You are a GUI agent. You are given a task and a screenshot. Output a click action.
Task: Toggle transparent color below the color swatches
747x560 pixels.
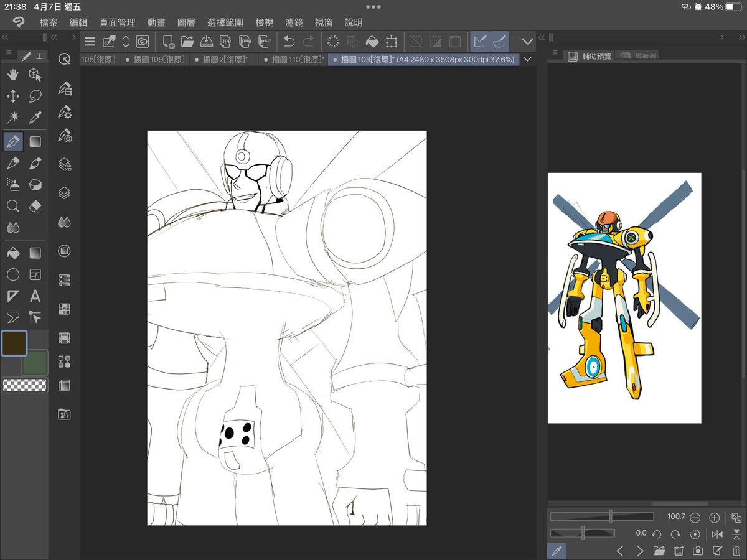(25, 385)
